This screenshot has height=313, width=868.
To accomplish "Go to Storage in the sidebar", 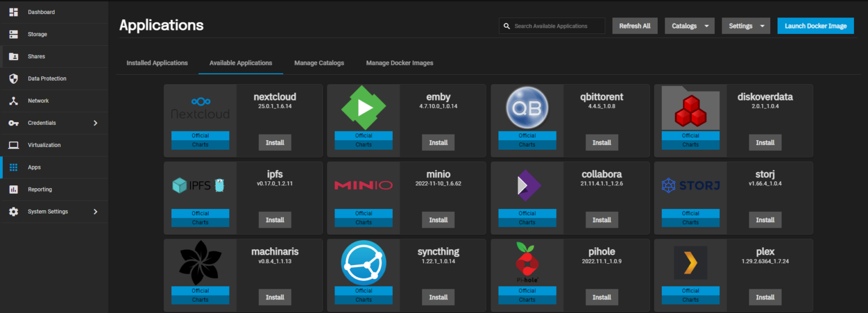I will [54, 34].
